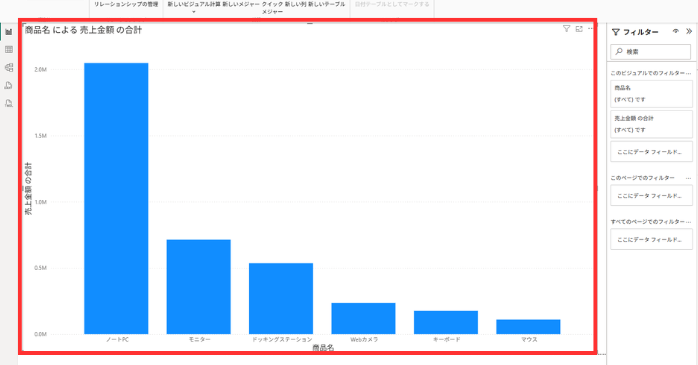
Task: Click the 2.0M y-axis tick label
Action: tap(41, 69)
